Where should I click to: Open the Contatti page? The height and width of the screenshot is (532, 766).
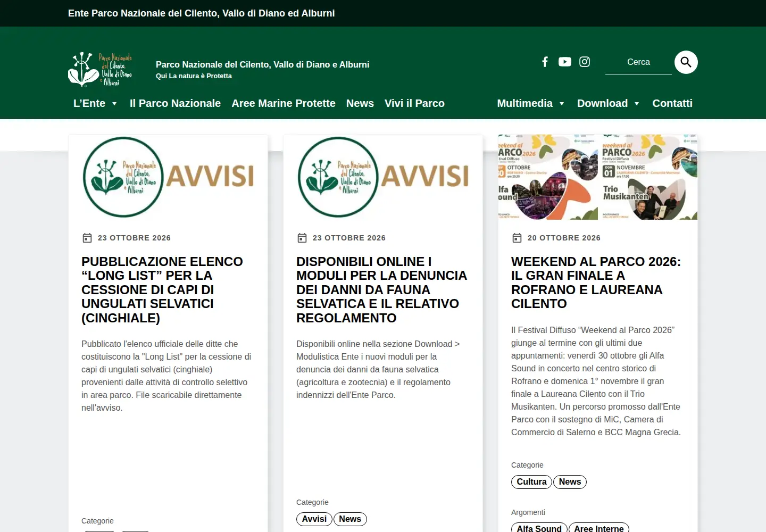(x=672, y=103)
